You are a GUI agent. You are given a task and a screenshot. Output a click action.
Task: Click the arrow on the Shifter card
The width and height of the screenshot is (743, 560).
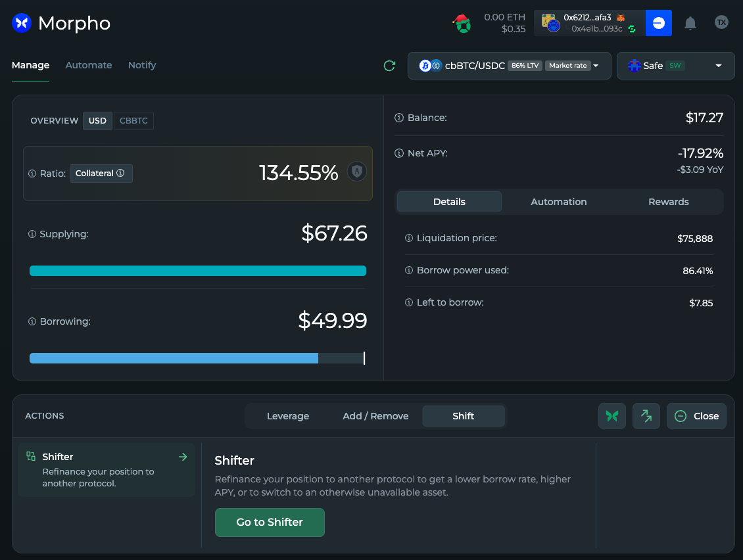tap(183, 457)
